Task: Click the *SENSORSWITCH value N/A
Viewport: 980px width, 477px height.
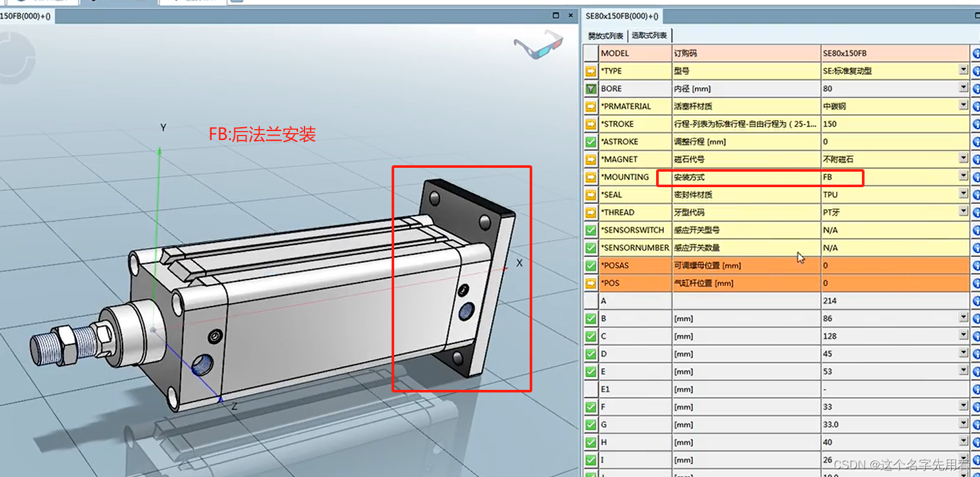Action: tap(895, 230)
